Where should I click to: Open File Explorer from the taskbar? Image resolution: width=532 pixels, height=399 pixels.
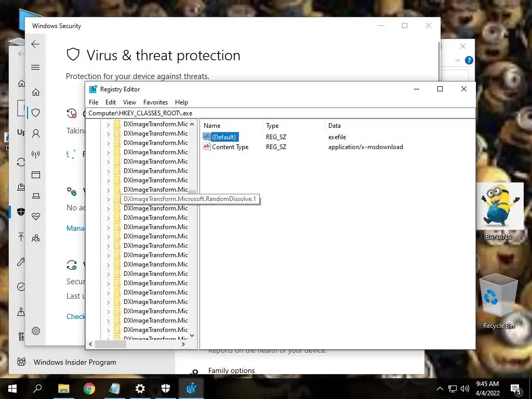(x=63, y=389)
